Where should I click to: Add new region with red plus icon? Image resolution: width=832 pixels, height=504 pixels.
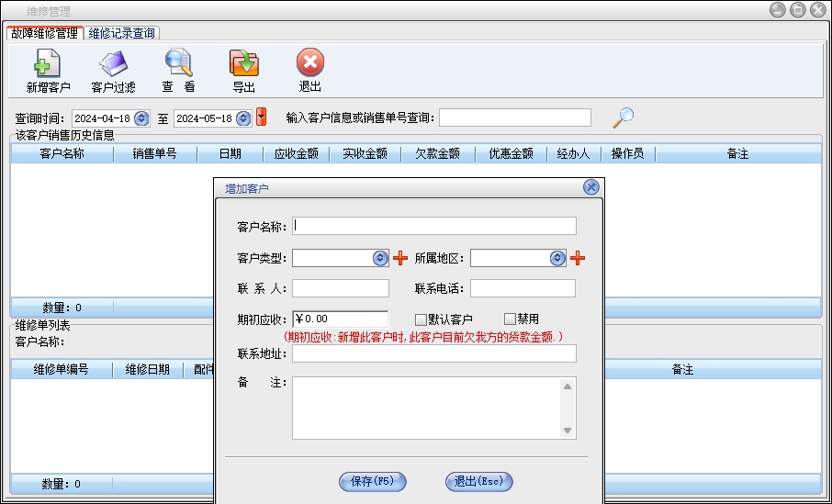578,259
